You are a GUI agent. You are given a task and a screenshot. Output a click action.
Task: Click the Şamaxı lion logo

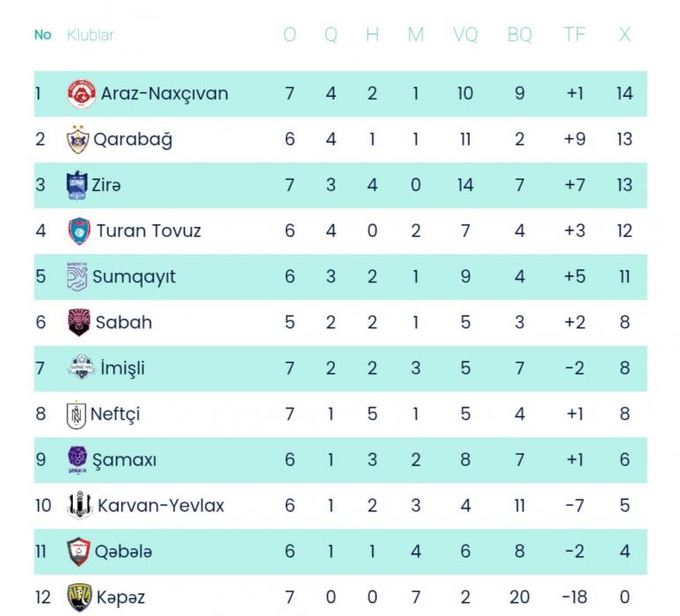click(x=78, y=459)
